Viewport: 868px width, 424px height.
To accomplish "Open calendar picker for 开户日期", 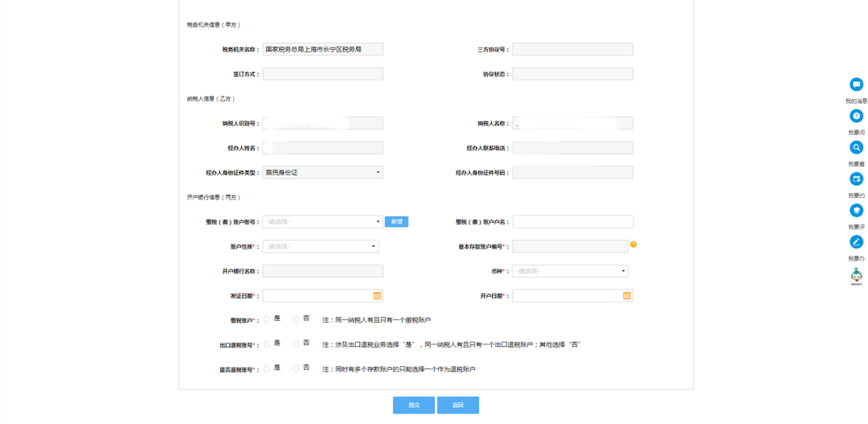I will pos(627,296).
